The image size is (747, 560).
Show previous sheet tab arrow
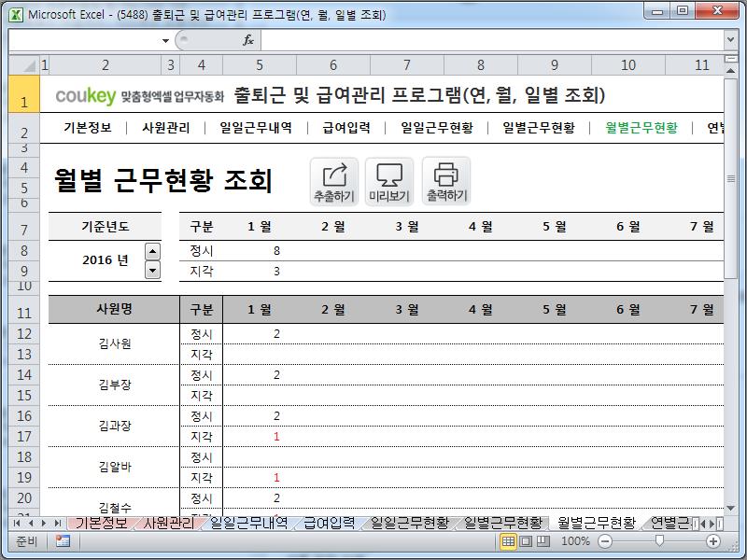[31, 524]
